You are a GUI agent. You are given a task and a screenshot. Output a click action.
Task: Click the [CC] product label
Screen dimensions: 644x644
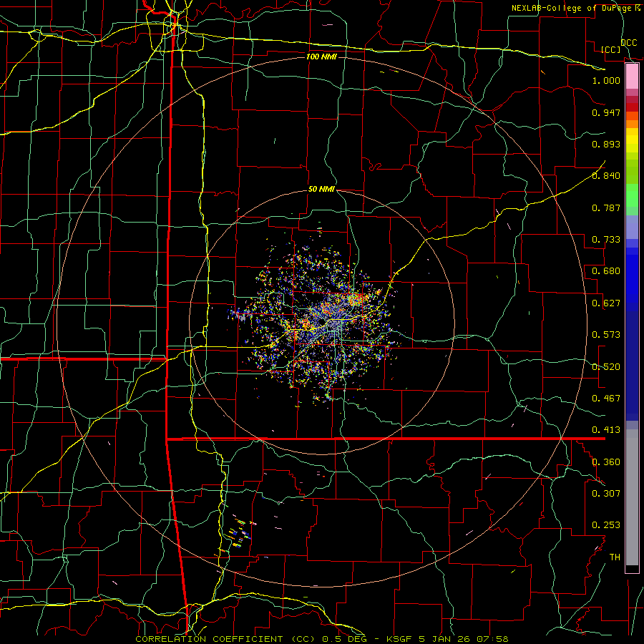(611, 49)
